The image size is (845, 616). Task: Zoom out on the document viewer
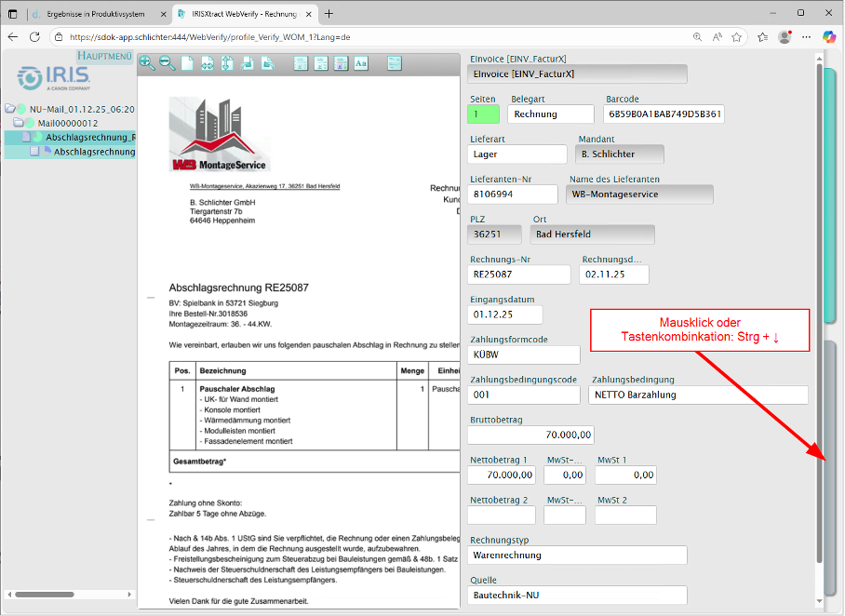click(x=168, y=63)
